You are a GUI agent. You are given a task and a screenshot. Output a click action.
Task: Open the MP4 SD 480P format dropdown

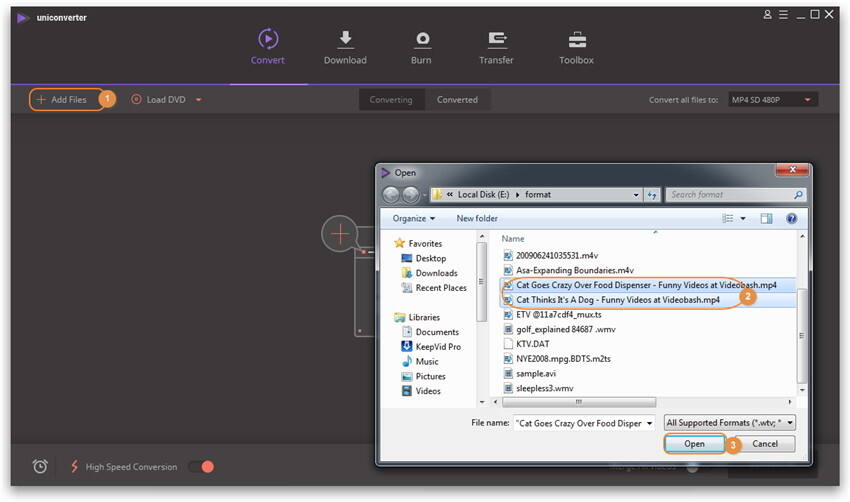(772, 99)
